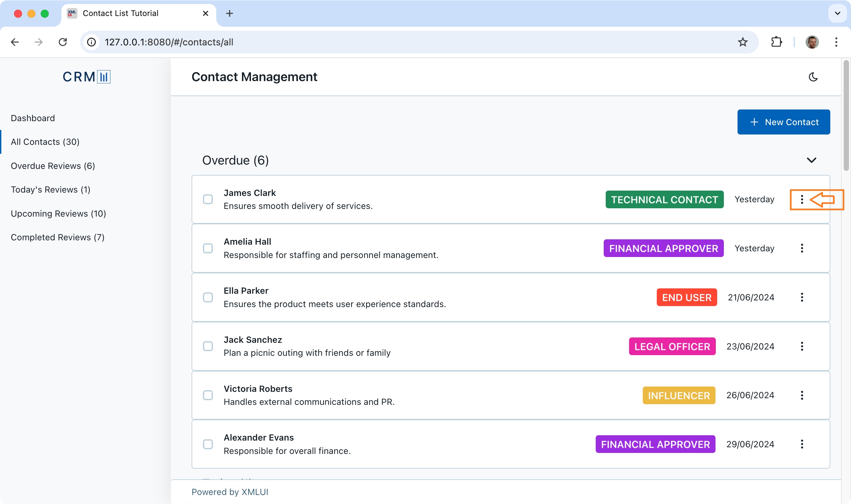The image size is (851, 504).
Task: Open the Dashboard page
Action: pos(33,118)
